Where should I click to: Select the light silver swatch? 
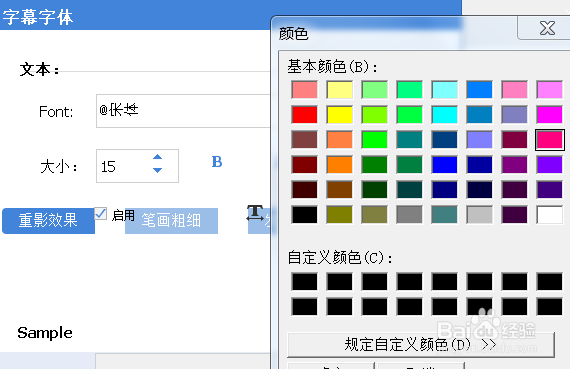tap(479, 214)
